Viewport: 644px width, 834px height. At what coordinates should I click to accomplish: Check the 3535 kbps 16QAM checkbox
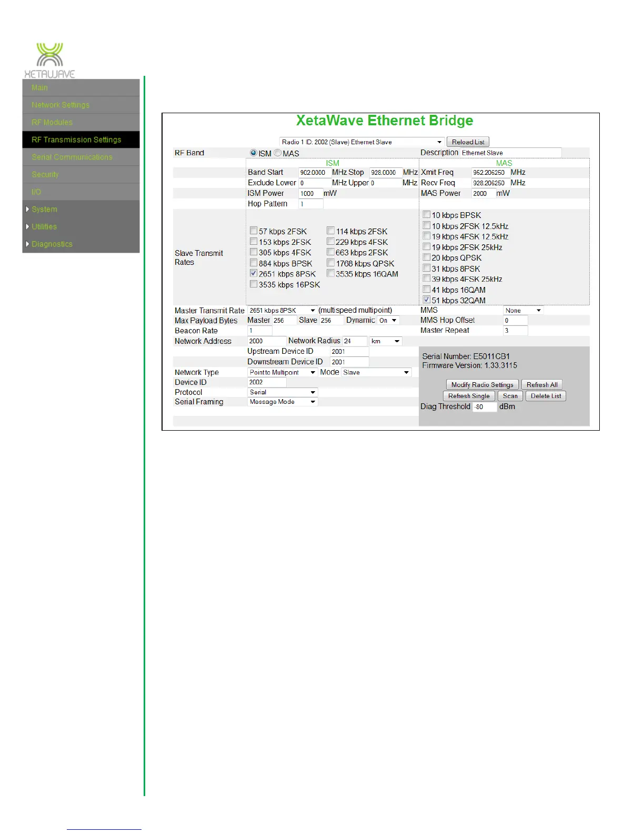tap(330, 273)
